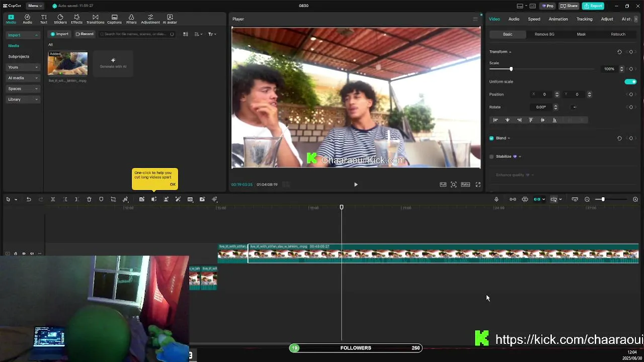
Task: Switch to the Animation properties tab
Action: click(558, 19)
